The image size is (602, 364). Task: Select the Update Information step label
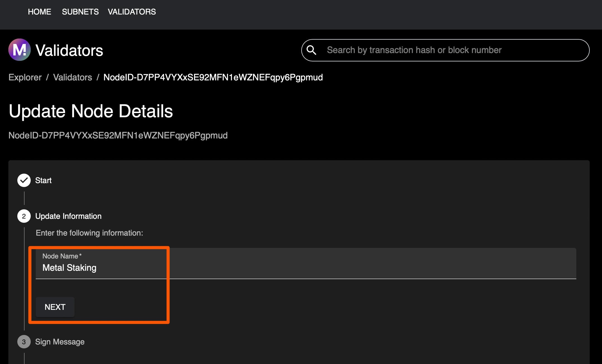click(x=68, y=216)
